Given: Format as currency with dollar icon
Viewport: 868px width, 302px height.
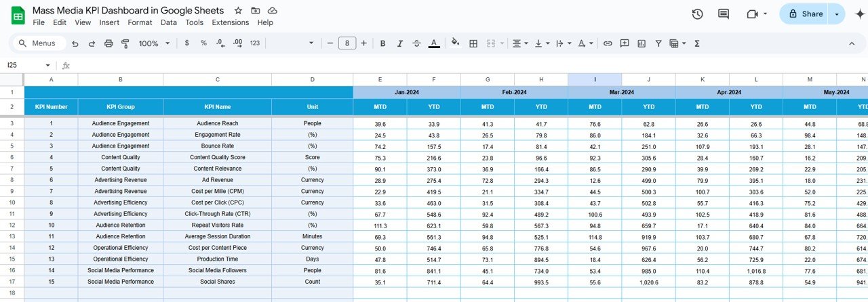Looking at the screenshot, I should click(x=187, y=43).
